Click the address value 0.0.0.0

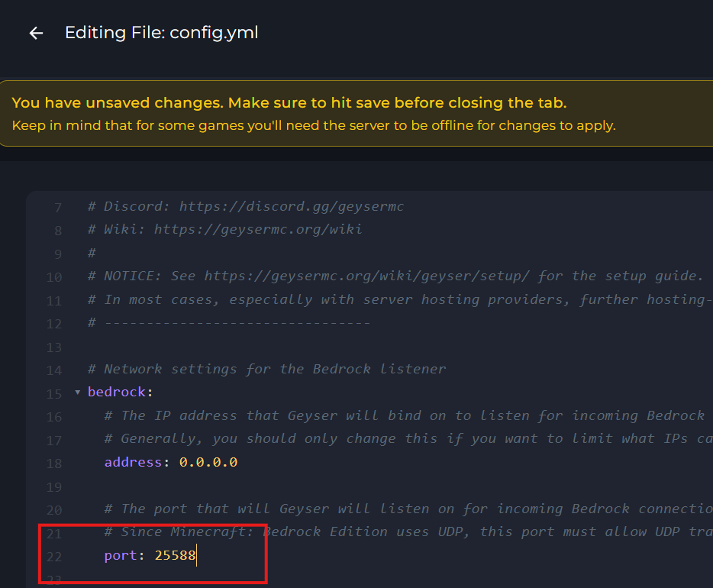click(x=208, y=462)
